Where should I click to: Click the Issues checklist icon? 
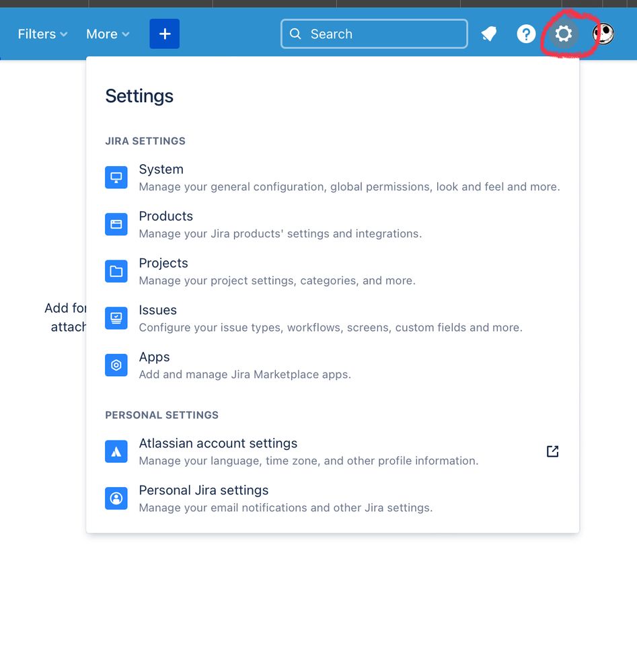tap(116, 318)
